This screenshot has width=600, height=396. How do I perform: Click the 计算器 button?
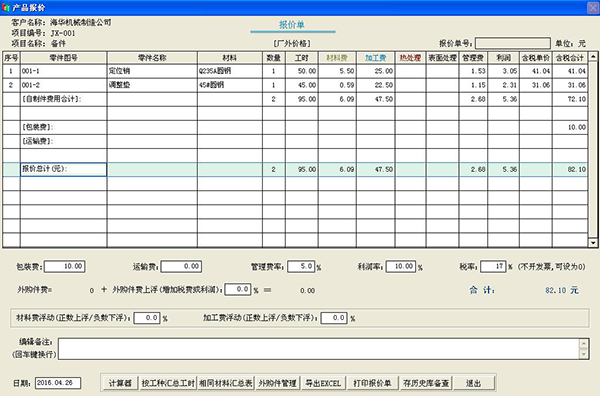(120, 383)
